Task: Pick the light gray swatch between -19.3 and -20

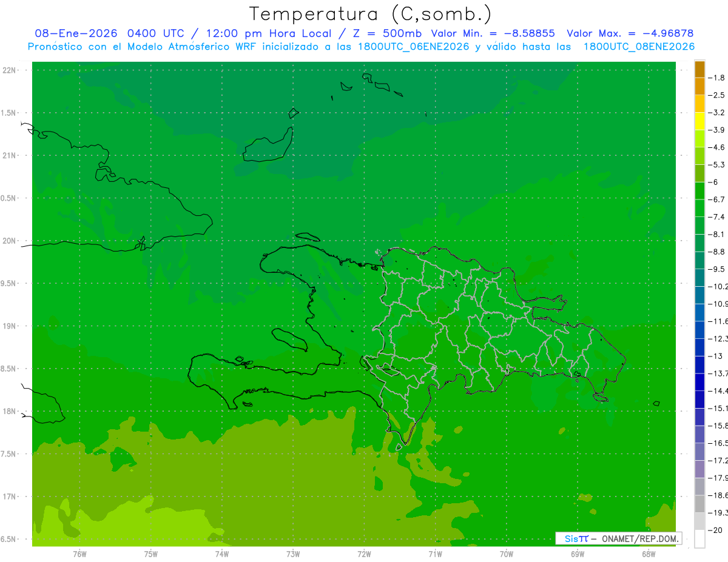Action: pyautogui.click(x=699, y=521)
